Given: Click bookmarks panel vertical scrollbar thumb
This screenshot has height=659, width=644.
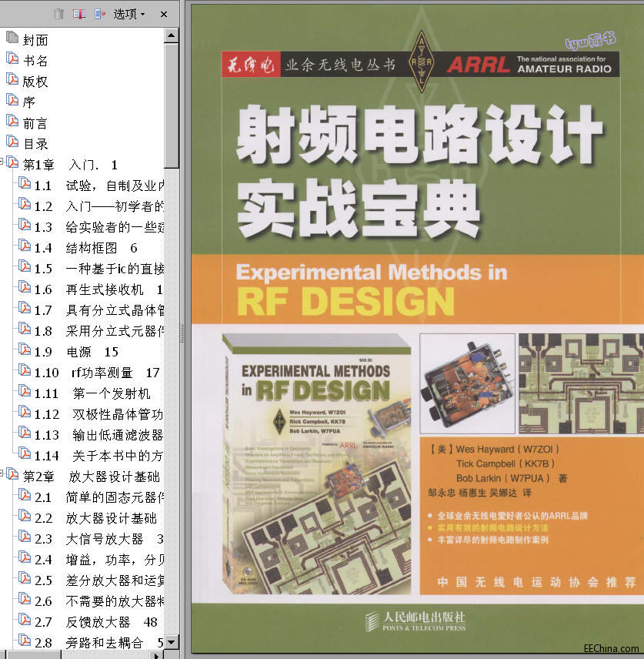Looking at the screenshot, I should 171,105.
